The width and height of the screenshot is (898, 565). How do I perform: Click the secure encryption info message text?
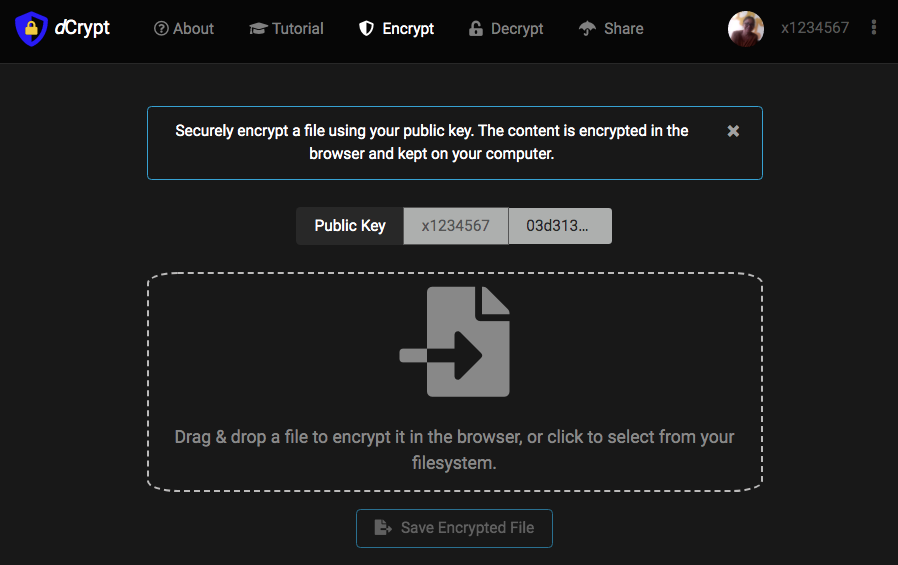click(432, 142)
